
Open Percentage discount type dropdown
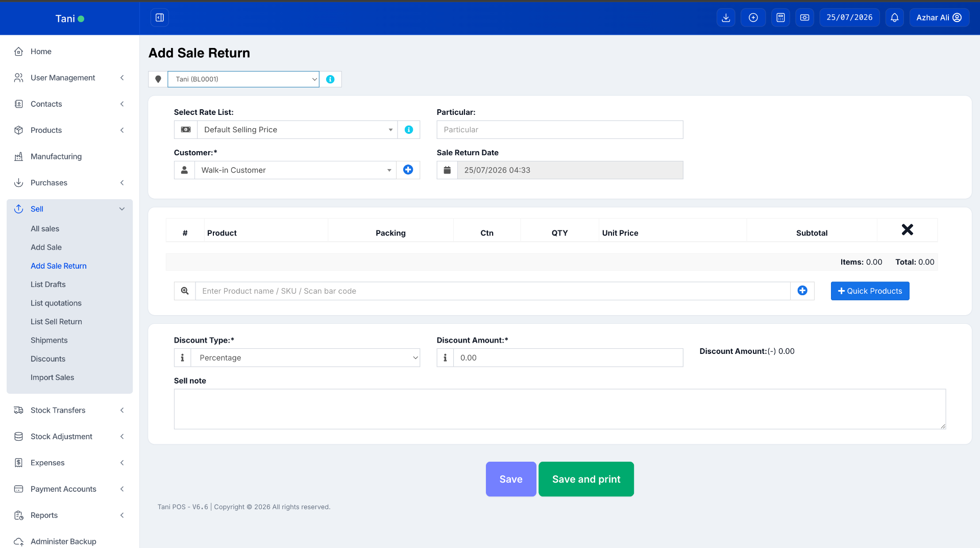point(305,358)
